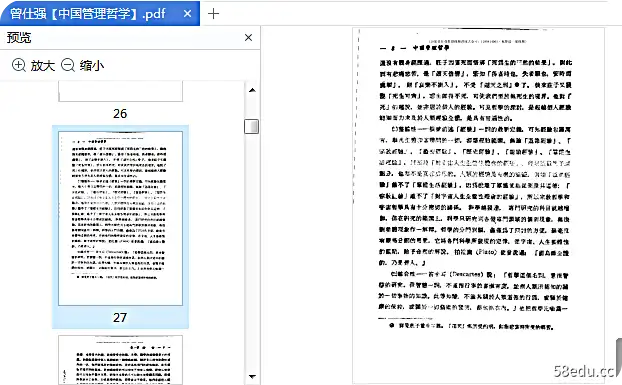
Task: Close the 预览 preview panel
Action: (248, 38)
